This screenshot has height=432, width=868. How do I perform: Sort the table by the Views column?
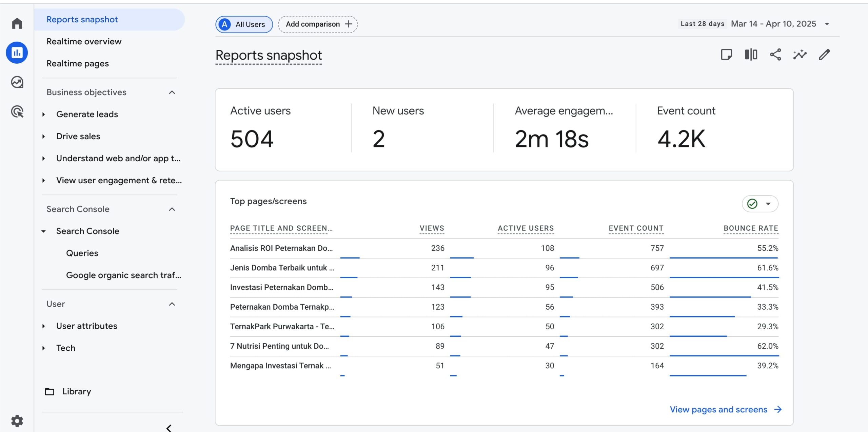coord(432,228)
